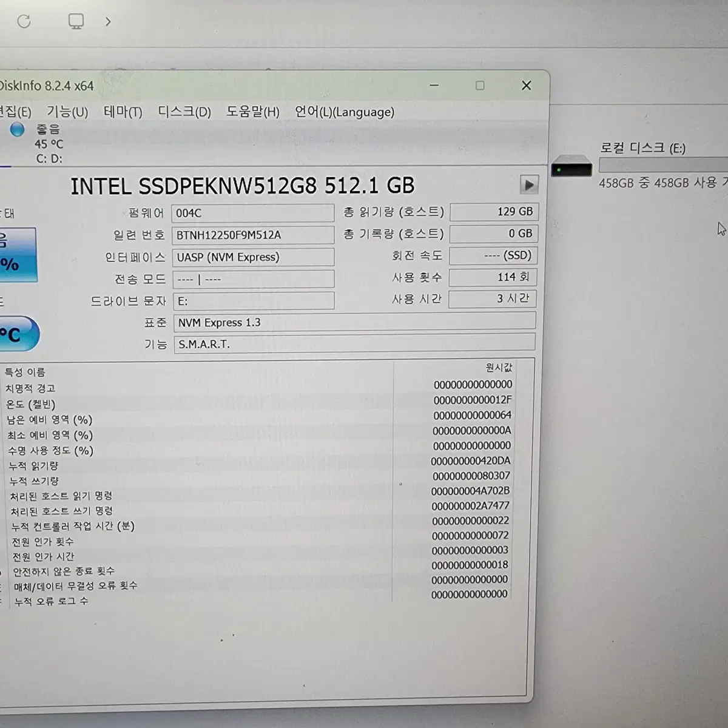Open the 디스크(D) menu
Screen dimensions: 728x728
pyautogui.click(x=184, y=112)
